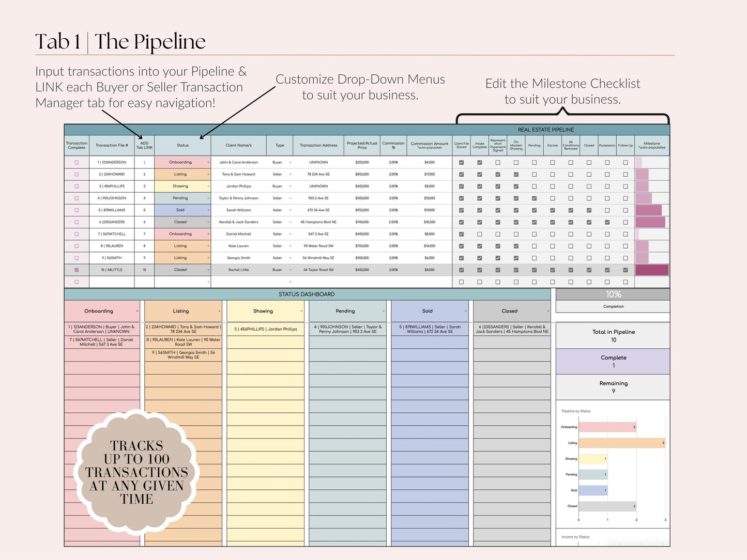Uncheck Transaction Complete box for 10 | 34LITTLE
This screenshot has width=747, height=560.
77,270
